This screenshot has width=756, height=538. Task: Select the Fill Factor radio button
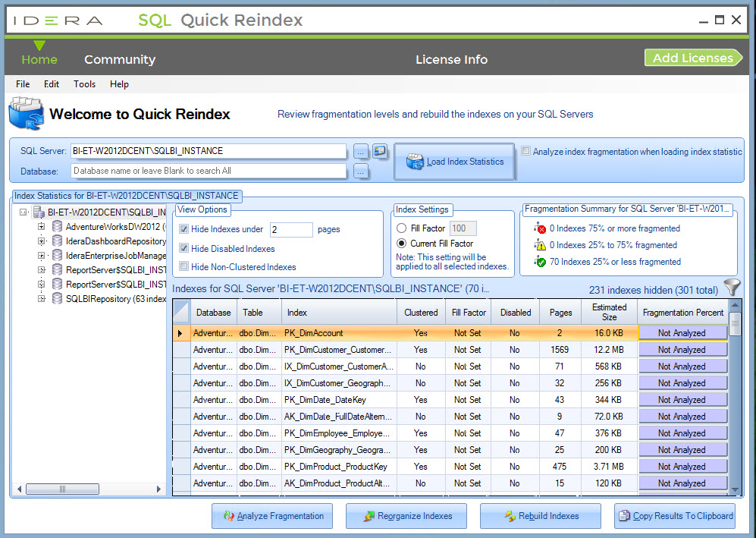click(401, 228)
